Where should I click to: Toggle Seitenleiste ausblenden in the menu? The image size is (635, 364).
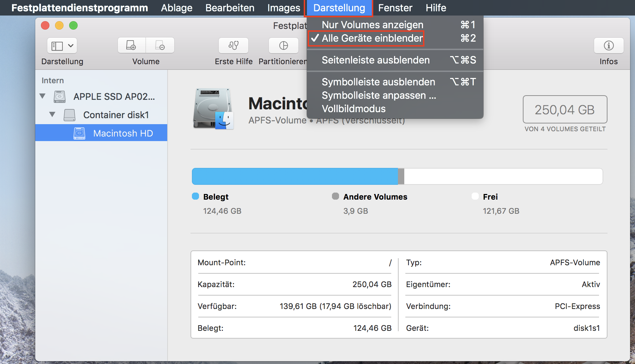(375, 60)
